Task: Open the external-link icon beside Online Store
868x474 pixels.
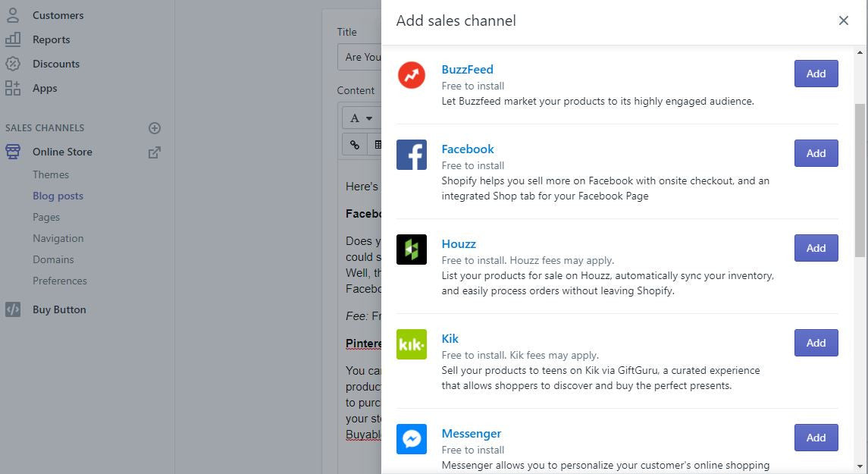Action: click(154, 152)
